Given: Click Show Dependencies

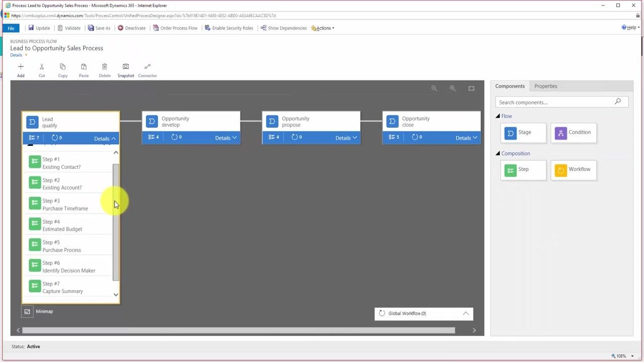Looking at the screenshot, I should 284,28.
